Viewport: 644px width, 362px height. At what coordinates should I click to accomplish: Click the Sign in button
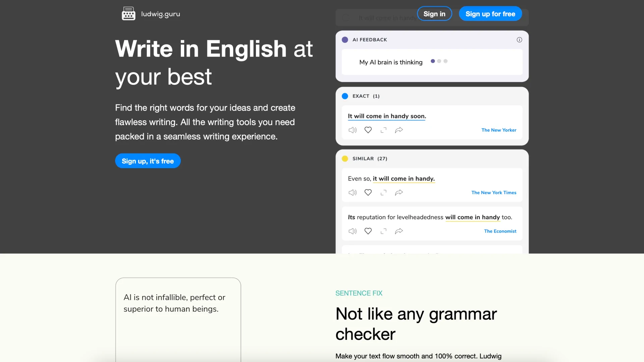click(x=434, y=14)
